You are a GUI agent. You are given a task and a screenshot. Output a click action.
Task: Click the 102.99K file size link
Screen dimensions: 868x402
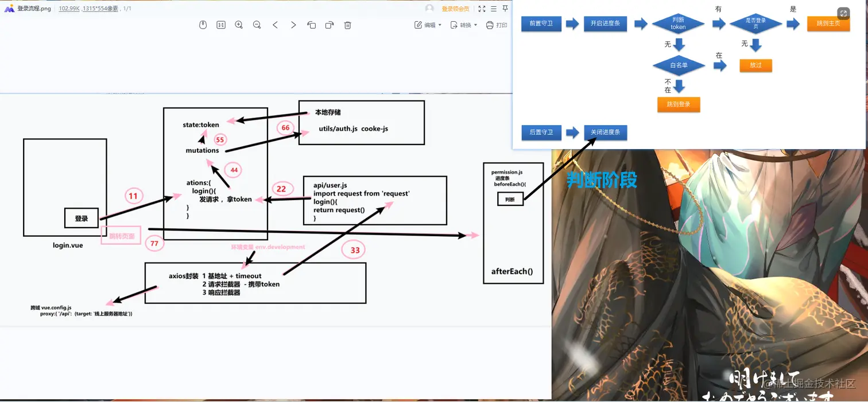click(x=69, y=9)
